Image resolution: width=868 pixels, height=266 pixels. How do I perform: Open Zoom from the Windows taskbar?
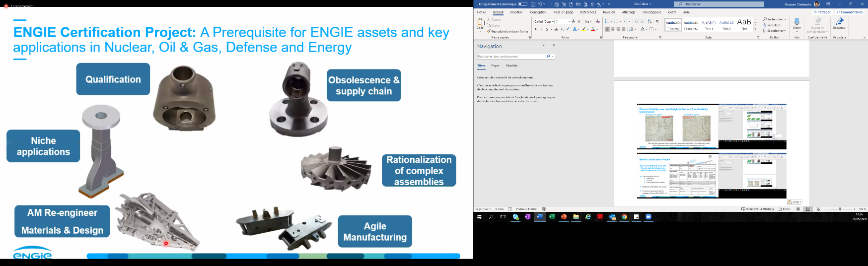pyautogui.click(x=649, y=217)
